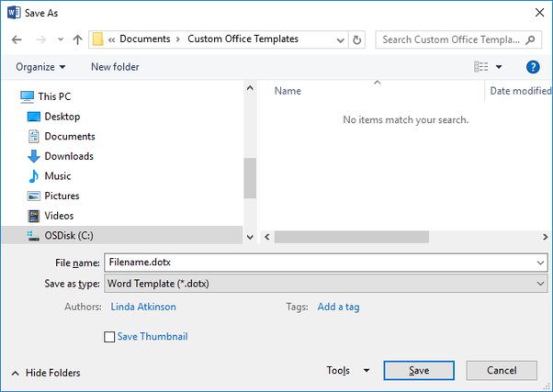Screen dimensions: 553x392
Task: Enable the Save Thumbnail checkbox
Action: pyautogui.click(x=109, y=337)
